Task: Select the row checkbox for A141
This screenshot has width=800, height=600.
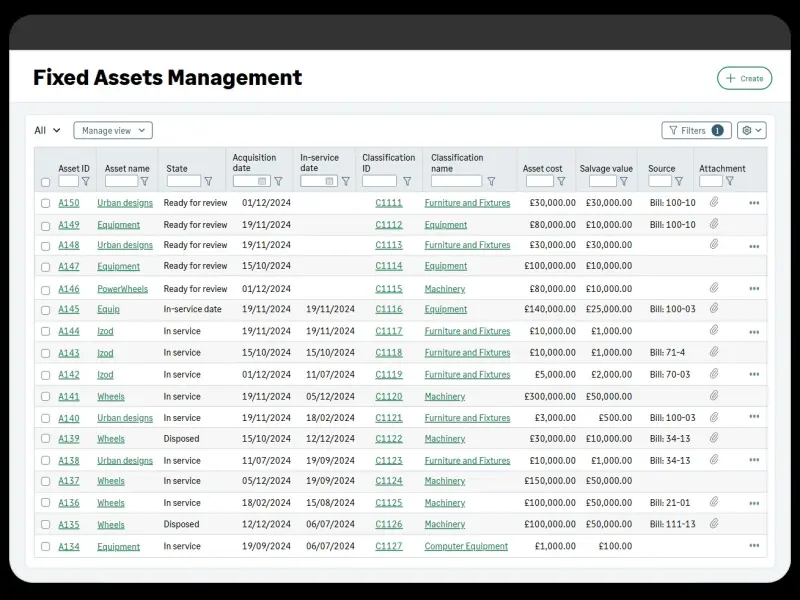Action: point(45,397)
